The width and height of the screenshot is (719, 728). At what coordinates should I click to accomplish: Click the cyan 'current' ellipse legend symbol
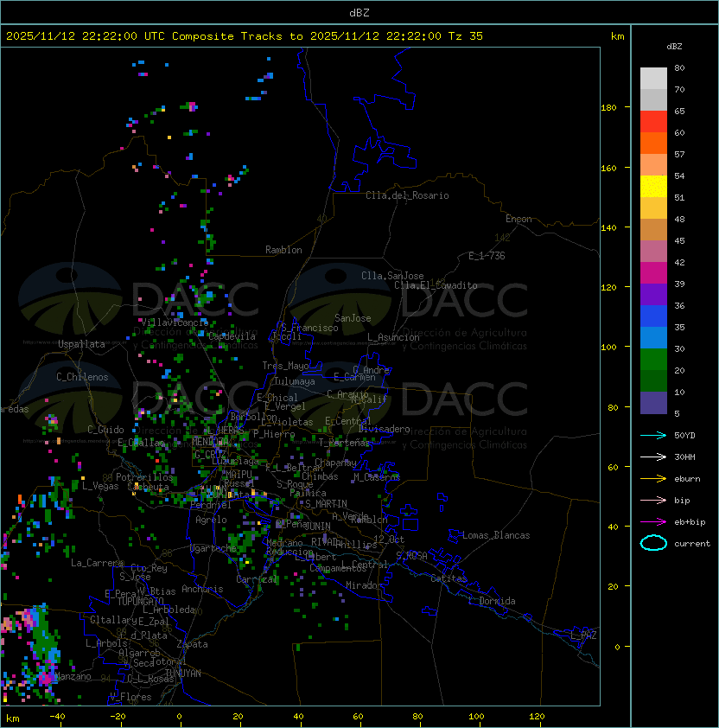653,543
